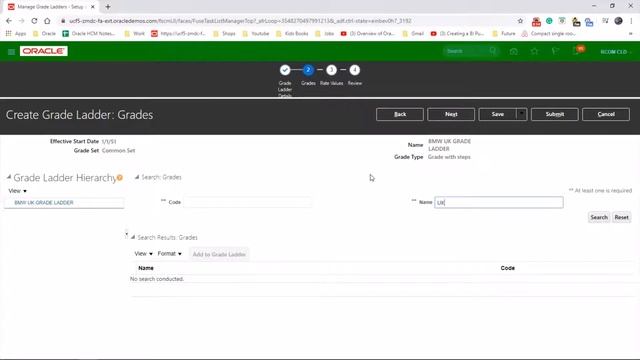Close the Manage Grade Ladders tab
This screenshot has height=360, width=640.
(x=93, y=7)
